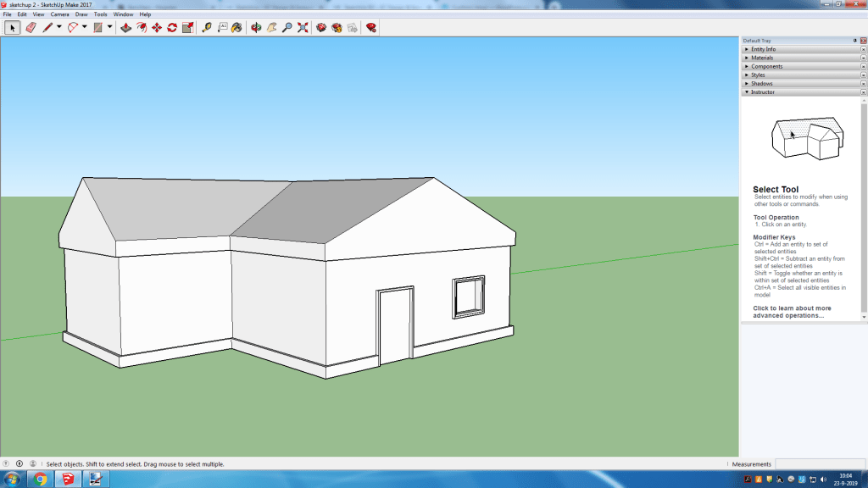Open the Window menu
This screenshot has height=488, width=868.
coord(123,14)
